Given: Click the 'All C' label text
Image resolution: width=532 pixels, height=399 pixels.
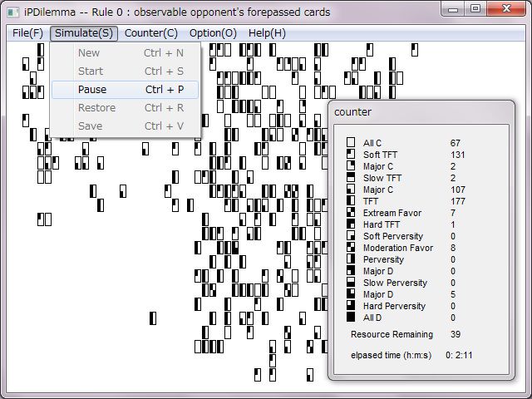Looking at the screenshot, I should (372, 143).
